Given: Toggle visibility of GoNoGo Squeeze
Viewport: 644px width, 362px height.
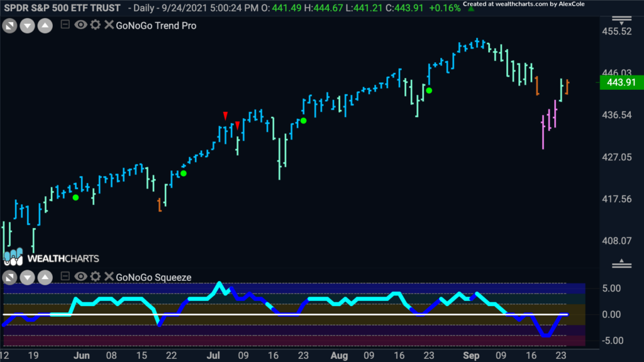Looking at the screenshot, I should tap(80, 277).
